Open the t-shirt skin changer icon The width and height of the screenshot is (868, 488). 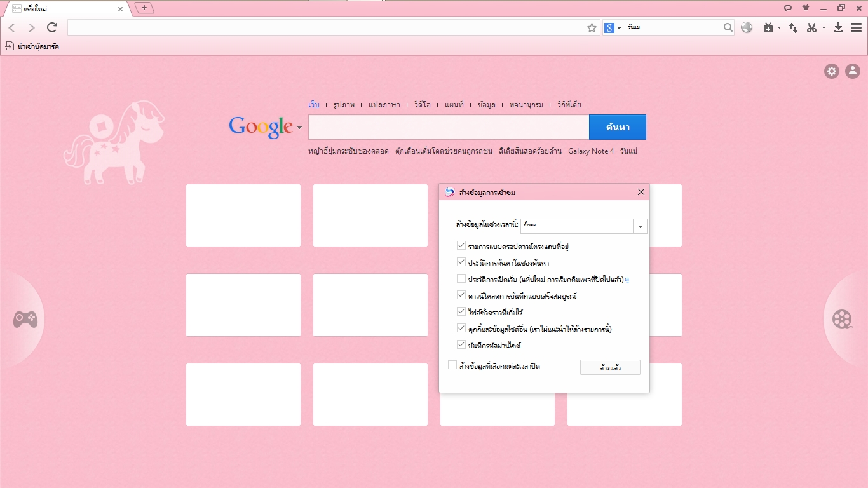tap(806, 8)
